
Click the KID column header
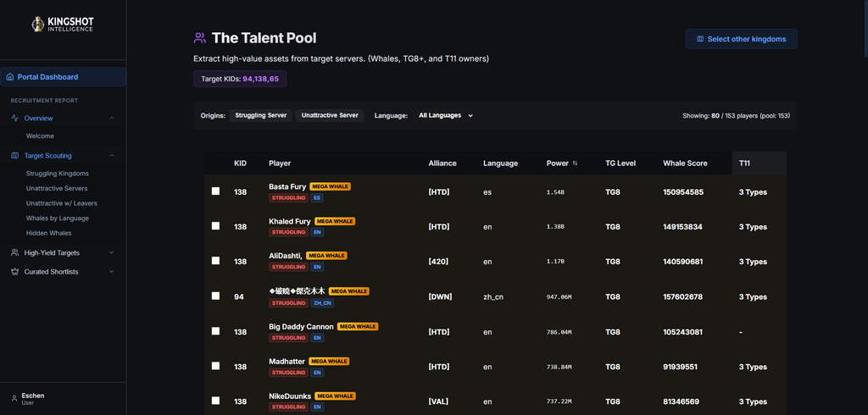(240, 163)
